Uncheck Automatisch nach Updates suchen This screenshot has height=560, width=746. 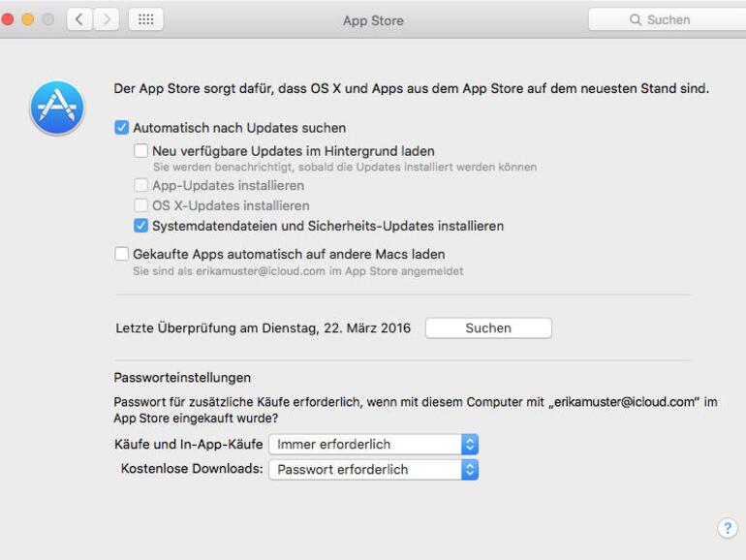point(122,128)
